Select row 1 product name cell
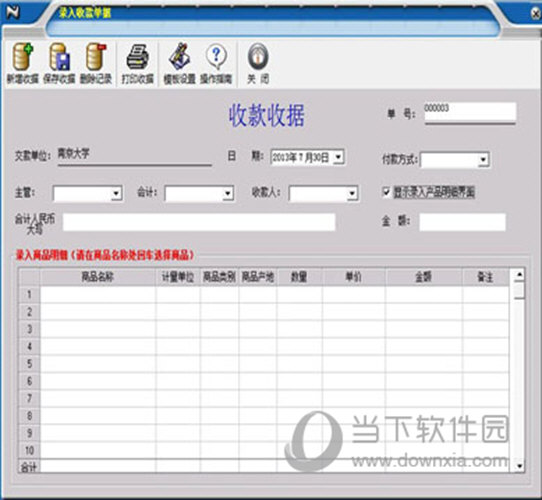Screen dimensions: 542x500 98,295
